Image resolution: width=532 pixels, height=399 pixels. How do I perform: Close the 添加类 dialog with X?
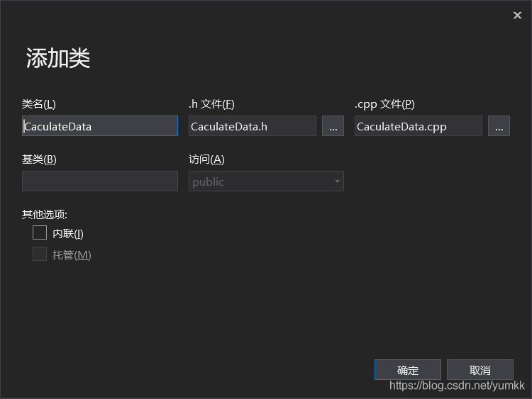[x=517, y=16]
